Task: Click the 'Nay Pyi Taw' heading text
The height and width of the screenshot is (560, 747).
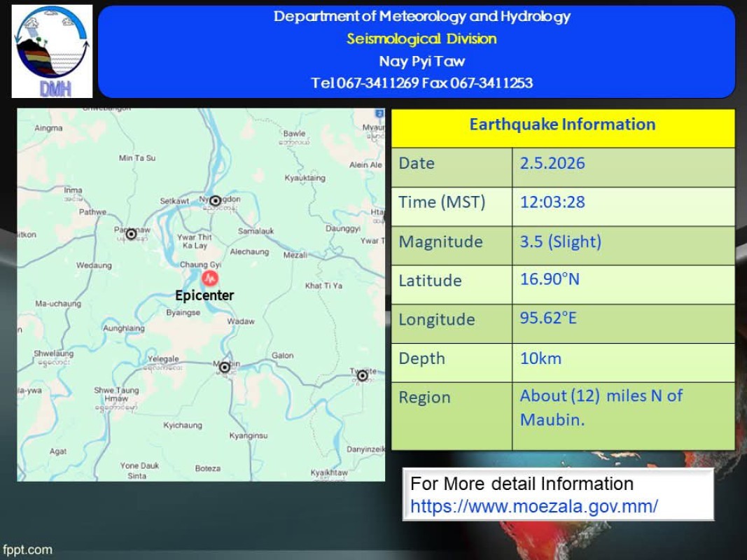Action: tap(421, 61)
